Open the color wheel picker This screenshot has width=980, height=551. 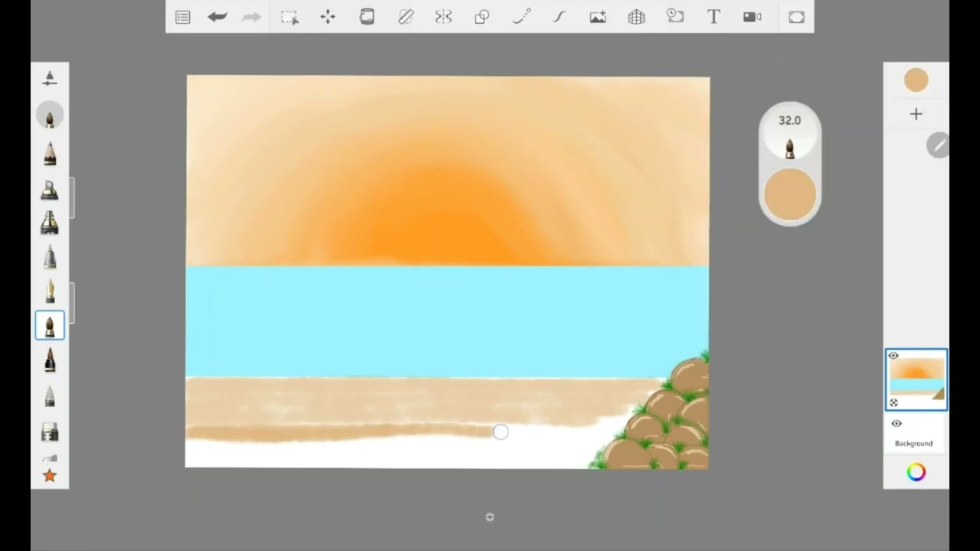coord(916,472)
